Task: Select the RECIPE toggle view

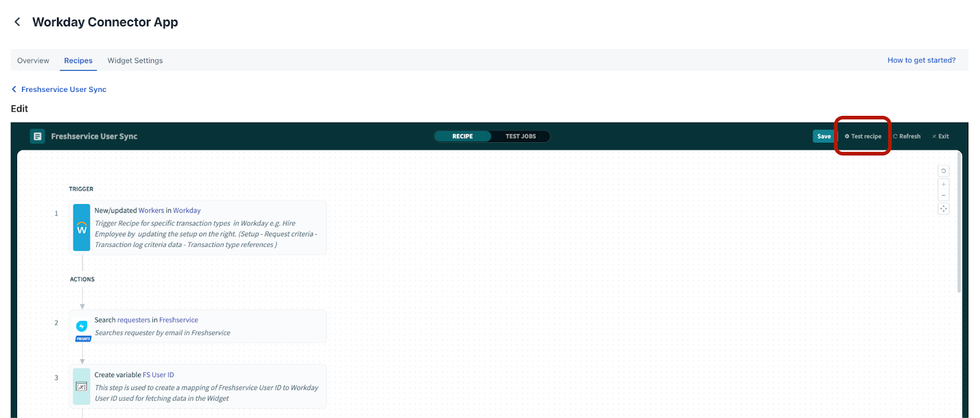Action: 462,136
